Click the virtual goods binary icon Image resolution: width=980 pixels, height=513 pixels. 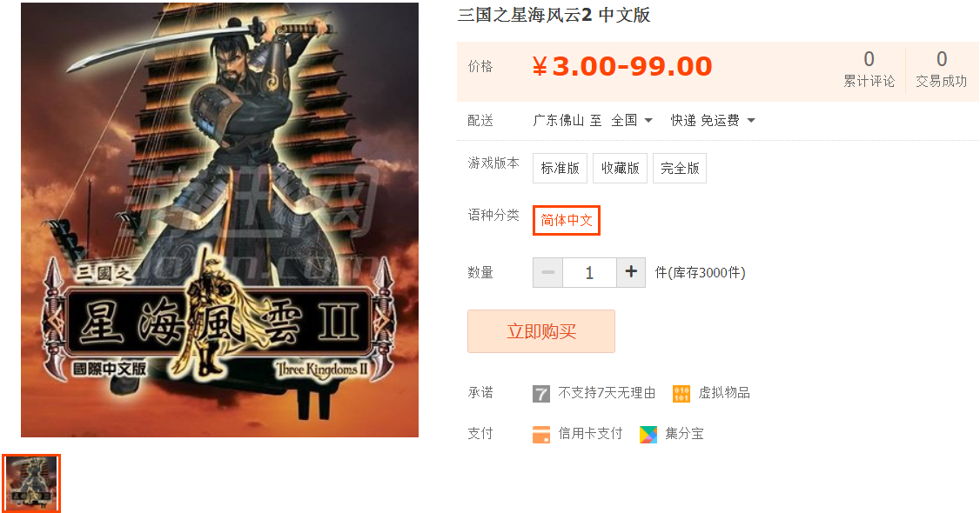pos(681,394)
